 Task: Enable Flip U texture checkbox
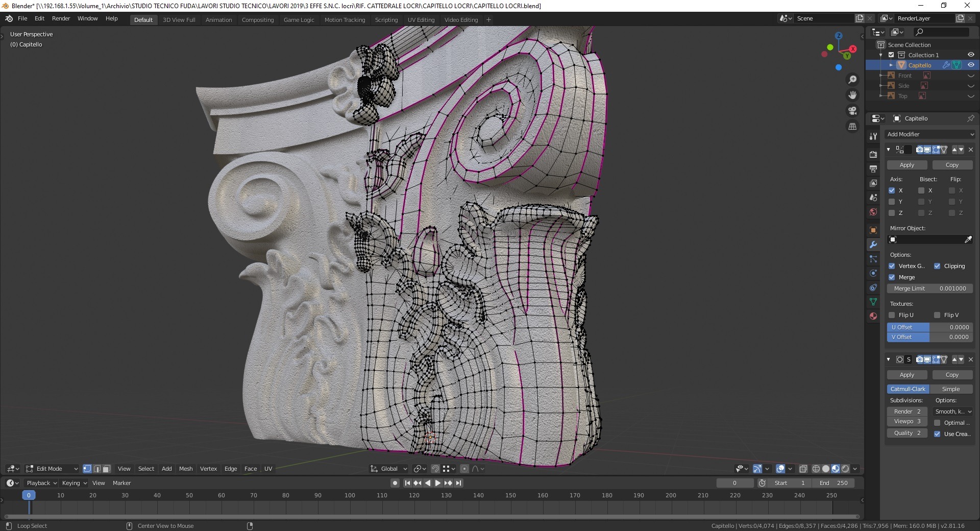(x=892, y=315)
